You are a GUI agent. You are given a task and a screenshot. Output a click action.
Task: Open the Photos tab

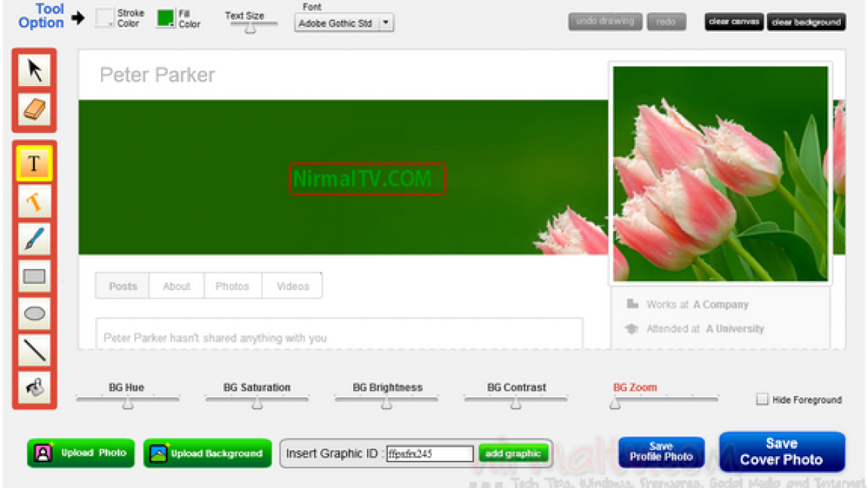click(x=232, y=286)
